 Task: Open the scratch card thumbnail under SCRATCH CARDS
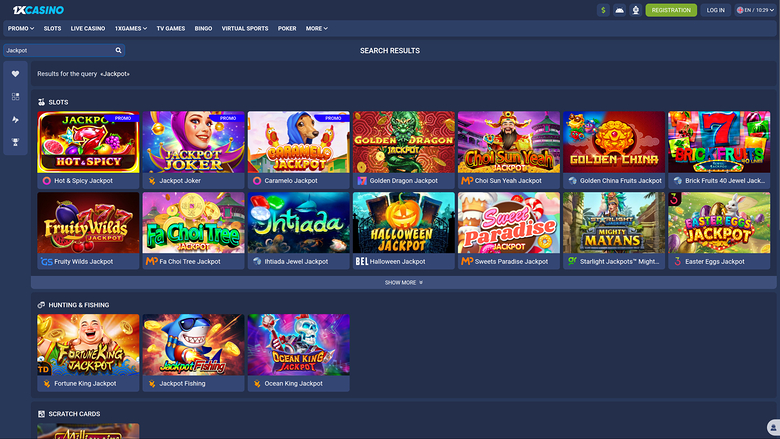[88, 431]
